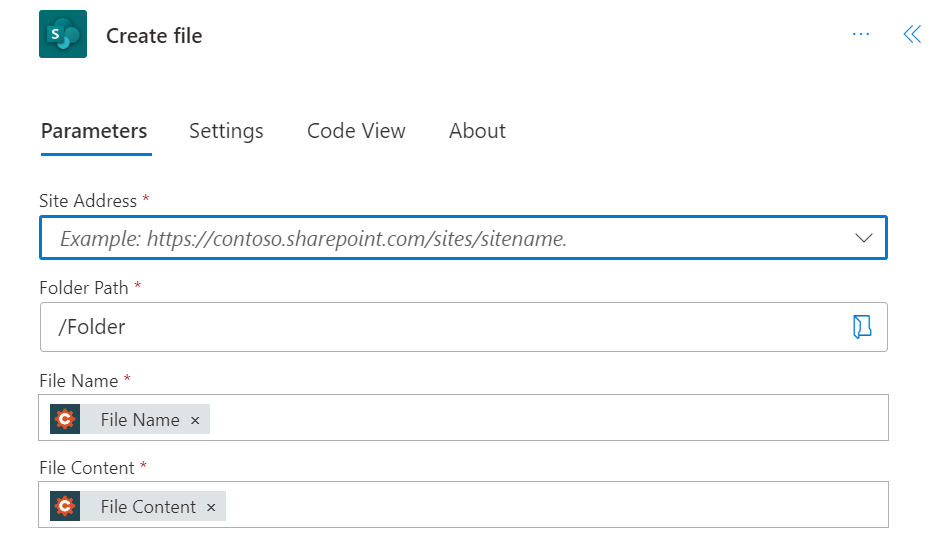Click empty area of File Name field
Image resolution: width=933 pixels, height=543 pixels.
pyautogui.click(x=547, y=418)
